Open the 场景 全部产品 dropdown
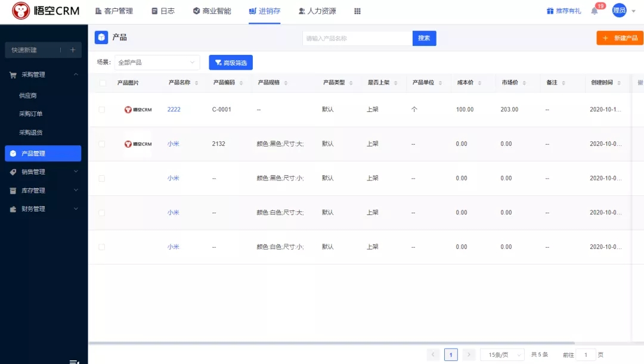Screen dimensions: 644x364 tap(157, 63)
